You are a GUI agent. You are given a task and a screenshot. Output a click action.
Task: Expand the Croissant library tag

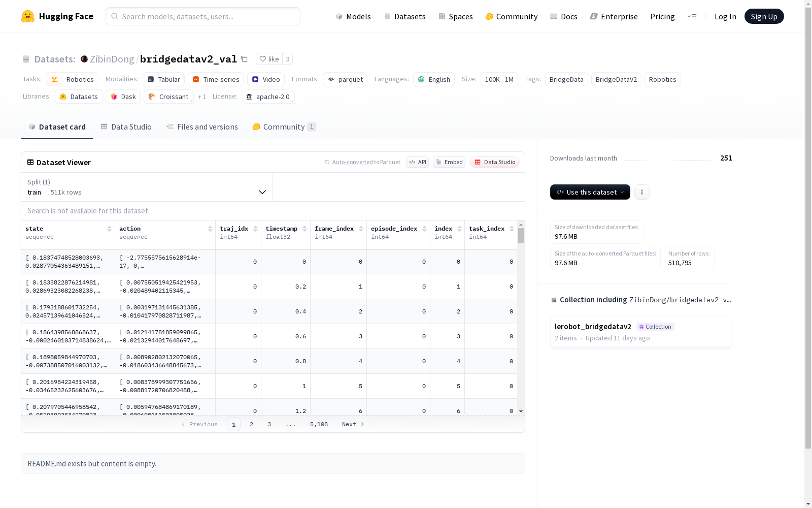(168, 97)
